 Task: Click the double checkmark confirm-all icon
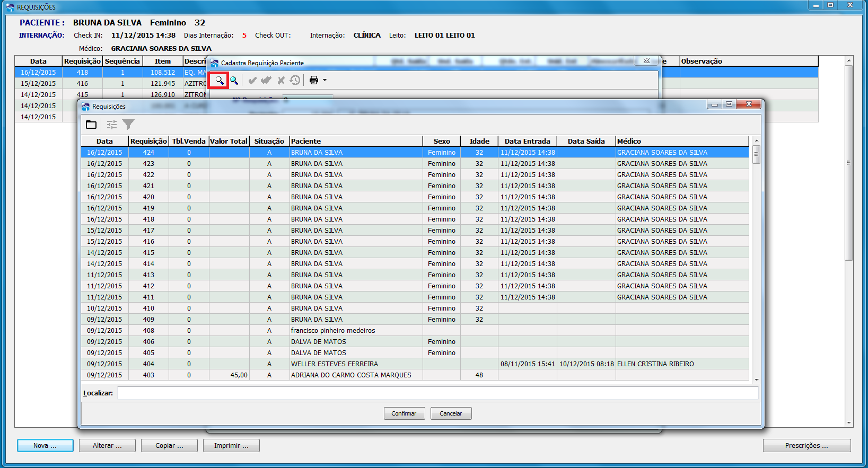pyautogui.click(x=266, y=81)
